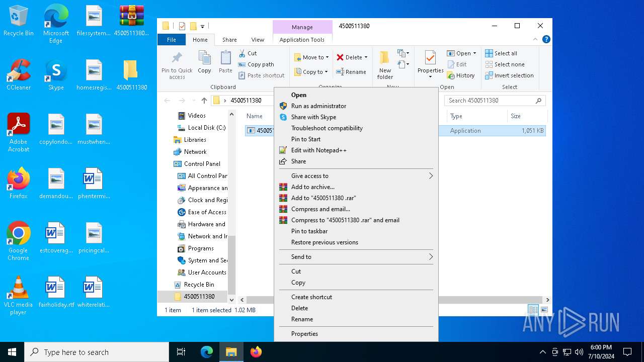Click the Type column header
This screenshot has width=644, height=362.
[476, 116]
